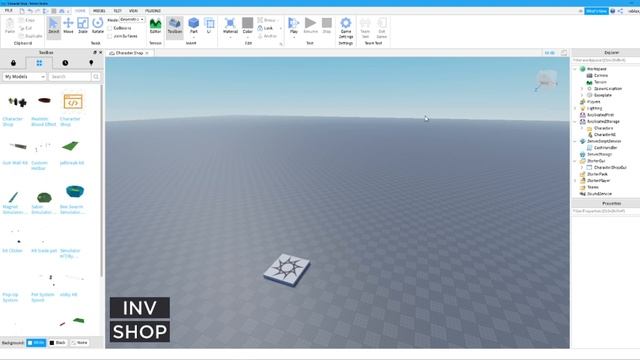Viewport: 640px width, 360px height.
Task: Click the help icon in the top bar
Action: coord(613,11)
